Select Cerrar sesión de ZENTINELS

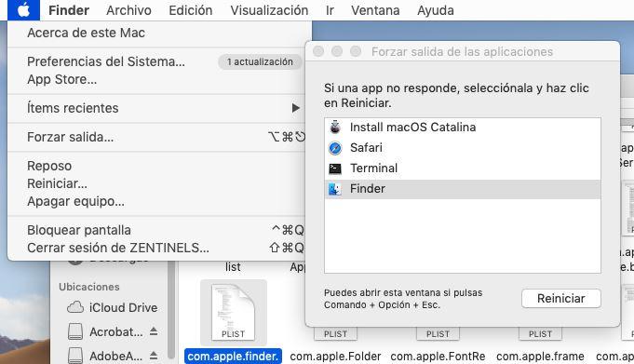pyautogui.click(x=118, y=248)
